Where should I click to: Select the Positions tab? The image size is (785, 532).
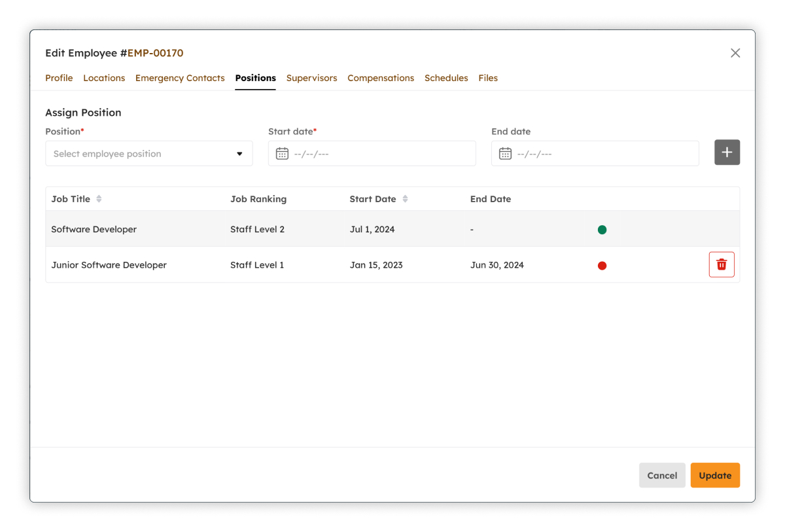coord(255,78)
